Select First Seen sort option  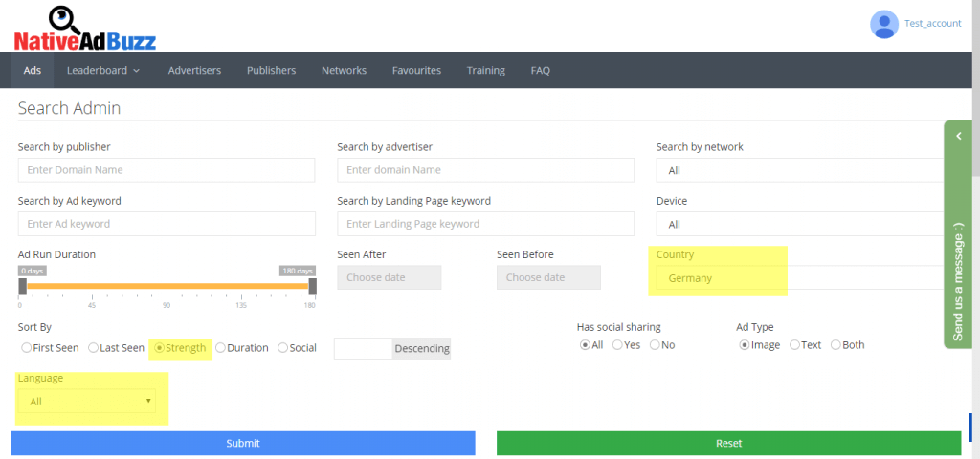[26, 348]
